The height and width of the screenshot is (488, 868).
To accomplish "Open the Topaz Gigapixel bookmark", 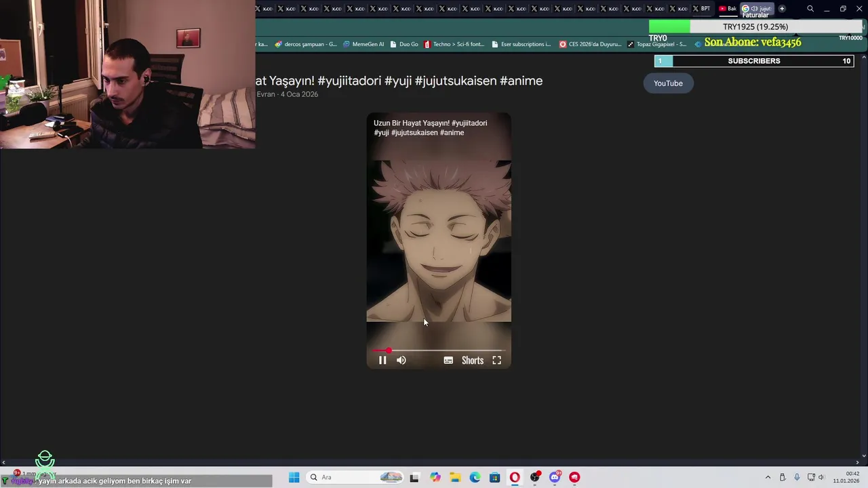I will coord(657,44).
